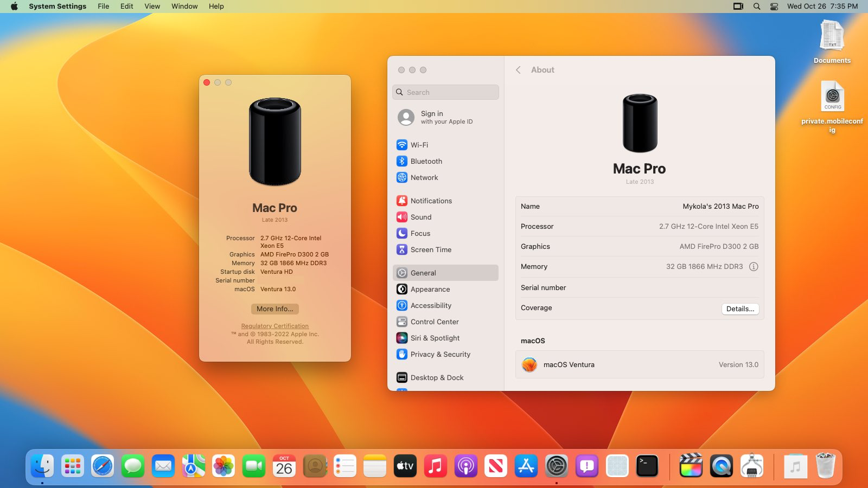The image size is (868, 488).
Task: Open the Edit menu
Action: [127, 7]
